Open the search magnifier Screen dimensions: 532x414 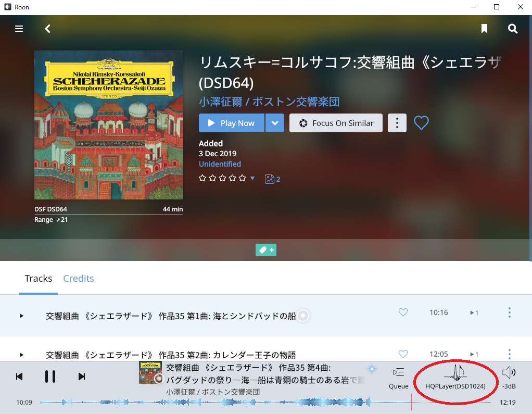[513, 29]
